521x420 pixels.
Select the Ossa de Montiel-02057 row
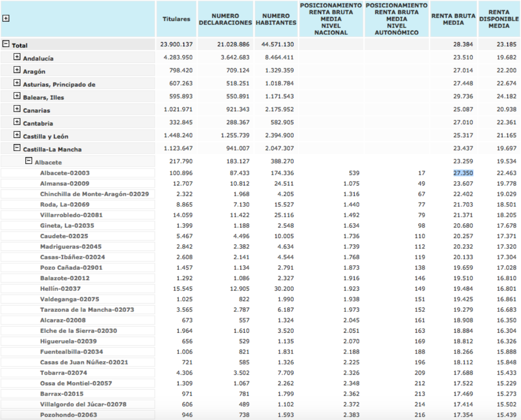[78, 383]
